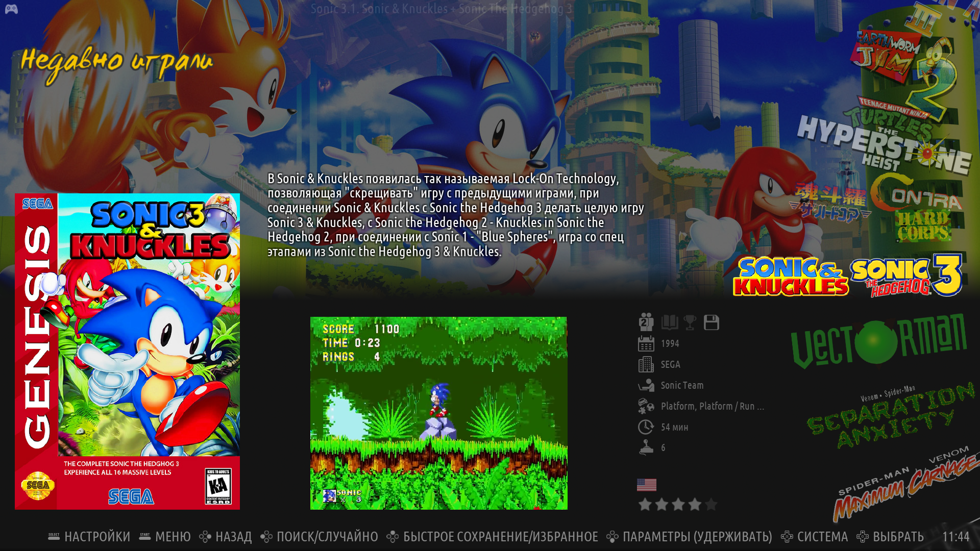
Task: Click the publisher building icon
Action: tap(646, 364)
